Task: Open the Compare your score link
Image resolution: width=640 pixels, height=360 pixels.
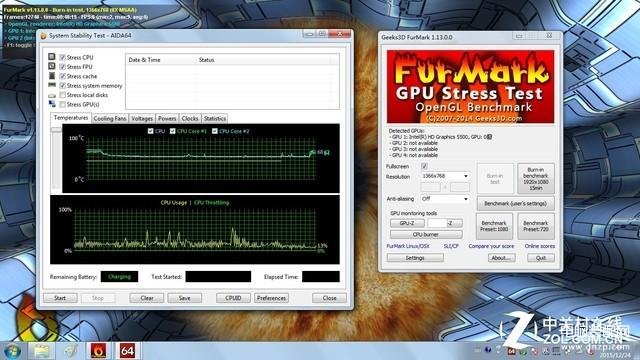Action: tap(491, 246)
